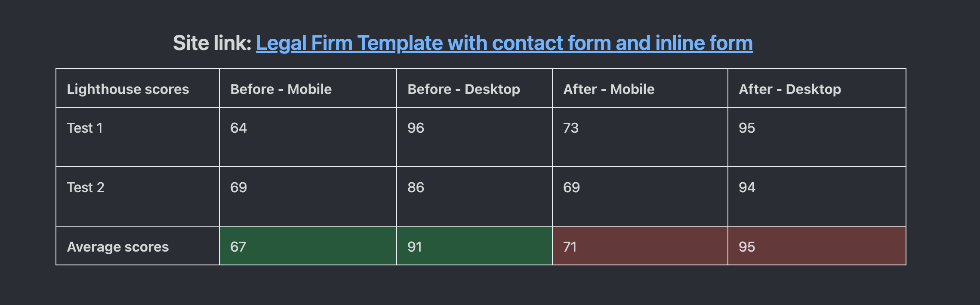Select the red After Desktop average cell

[x=817, y=246]
